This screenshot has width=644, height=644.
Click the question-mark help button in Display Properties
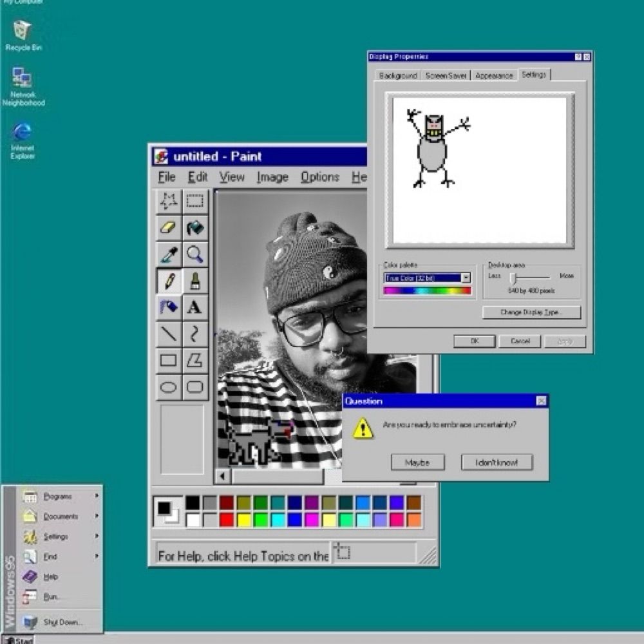click(578, 57)
